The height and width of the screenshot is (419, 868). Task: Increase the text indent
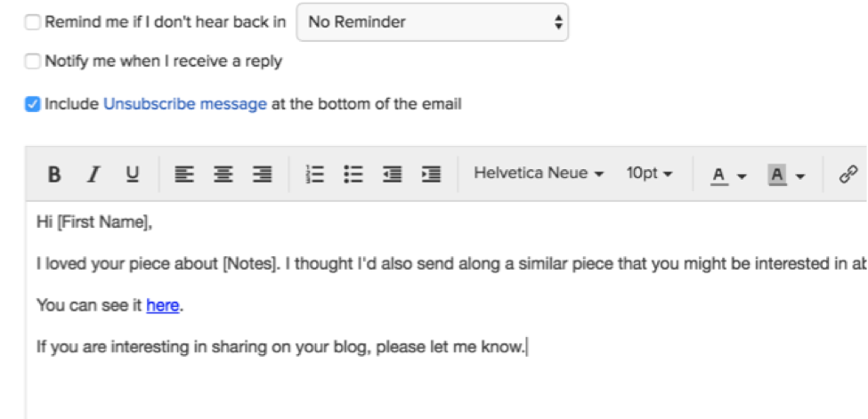point(431,174)
